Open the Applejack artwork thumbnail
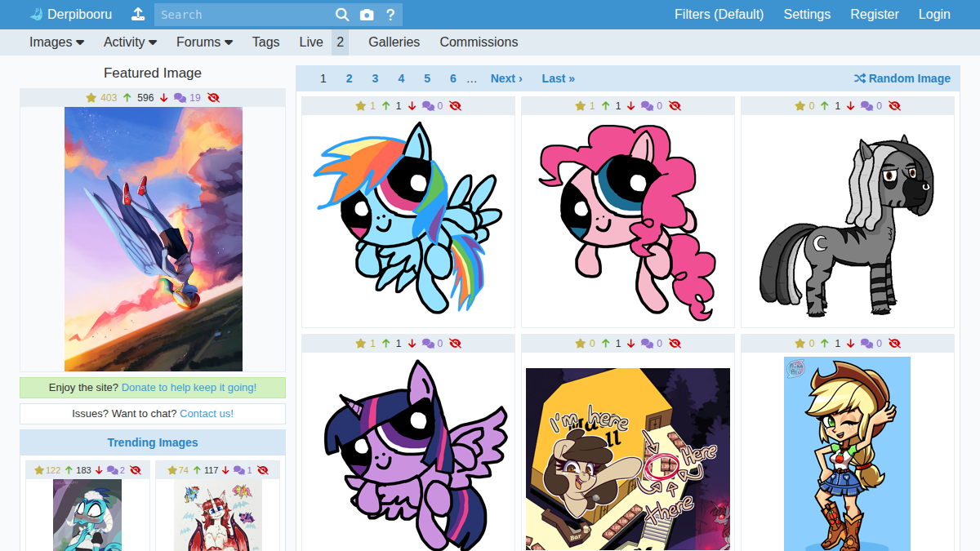This screenshot has height=551, width=980. click(x=847, y=454)
